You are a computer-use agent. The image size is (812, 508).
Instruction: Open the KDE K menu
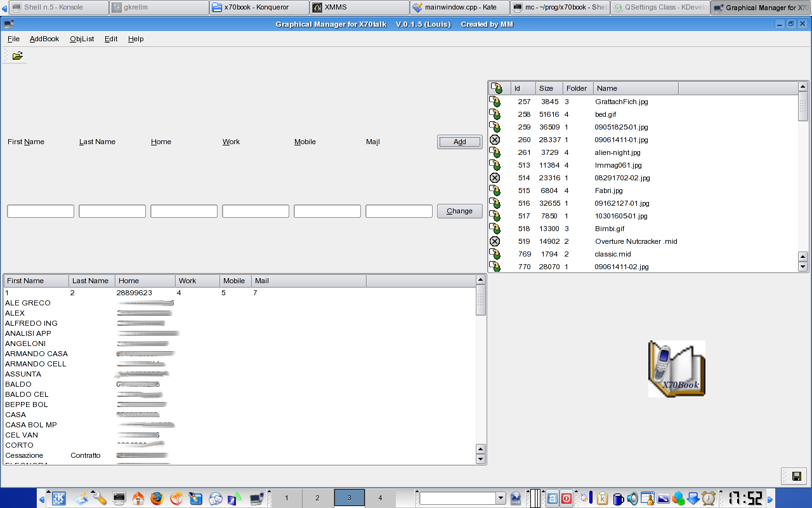point(59,498)
